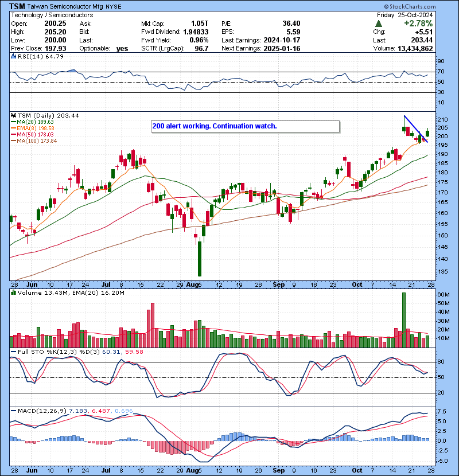This screenshot has height=476, width=459.
Task: Click the MACD line value 7.183
Action: tap(78, 411)
